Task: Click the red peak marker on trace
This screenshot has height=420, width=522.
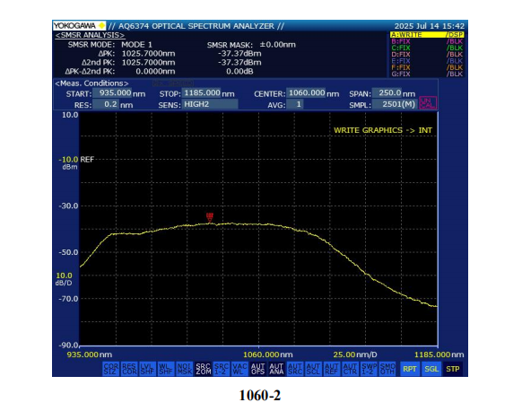Action: click(210, 217)
